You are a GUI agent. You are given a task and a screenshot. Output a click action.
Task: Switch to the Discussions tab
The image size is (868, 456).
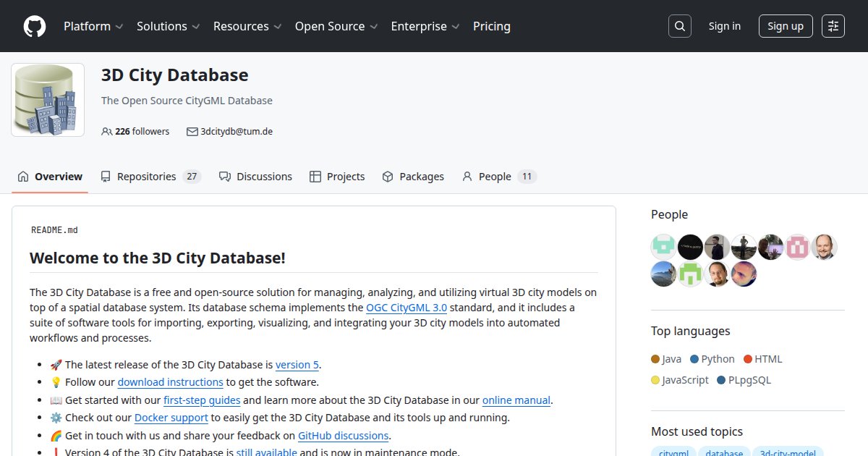coord(255,177)
